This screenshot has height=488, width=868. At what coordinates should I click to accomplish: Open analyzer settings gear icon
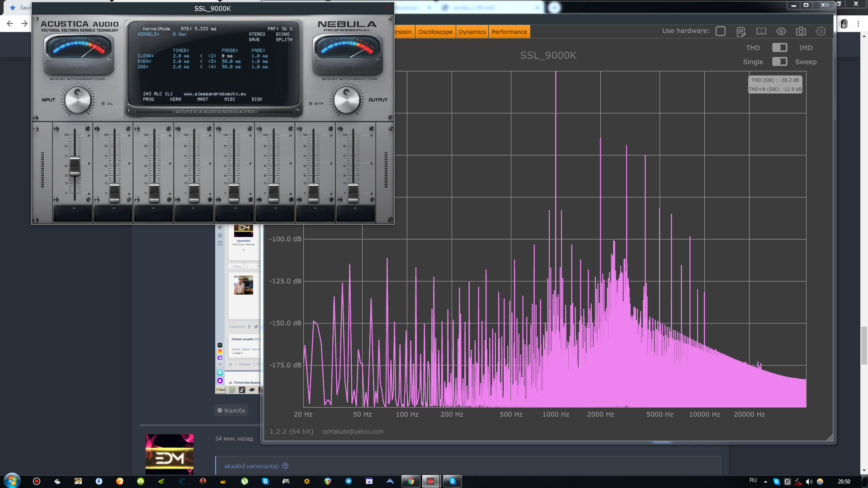821,31
